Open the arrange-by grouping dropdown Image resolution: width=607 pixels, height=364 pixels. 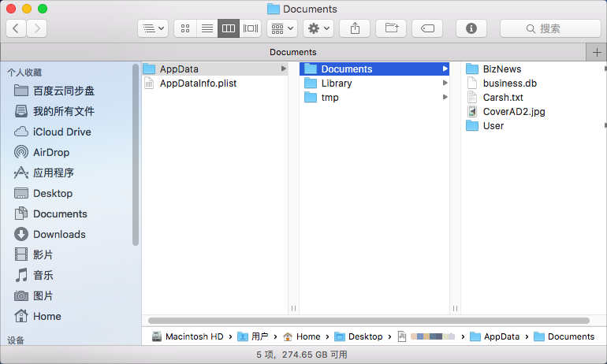pos(282,28)
